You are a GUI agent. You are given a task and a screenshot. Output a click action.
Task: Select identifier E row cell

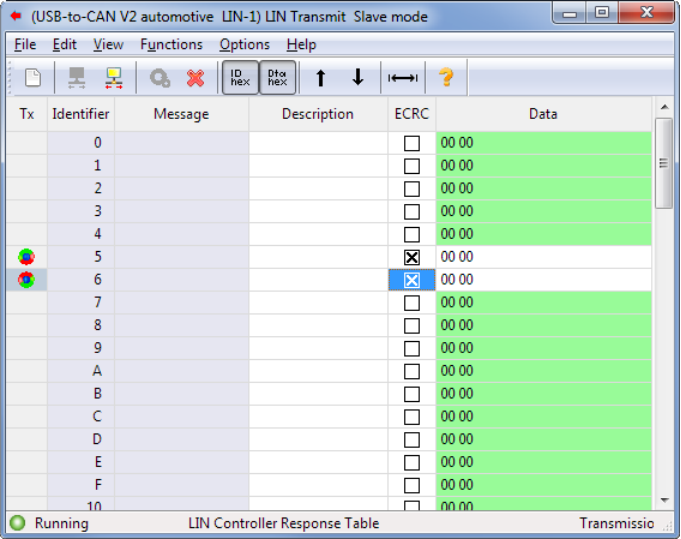[x=81, y=462]
